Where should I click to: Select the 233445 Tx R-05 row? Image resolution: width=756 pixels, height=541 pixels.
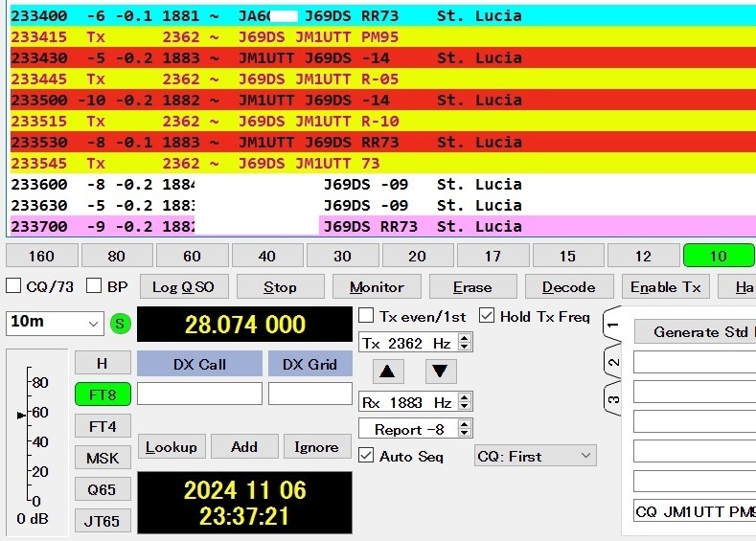(x=383, y=79)
